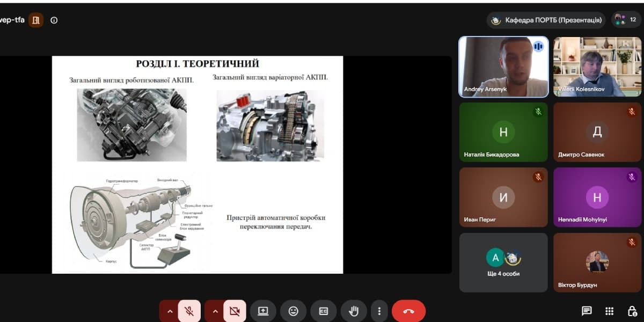Click the caption Загальний вигляд варіаторної АКПП

(x=270, y=77)
